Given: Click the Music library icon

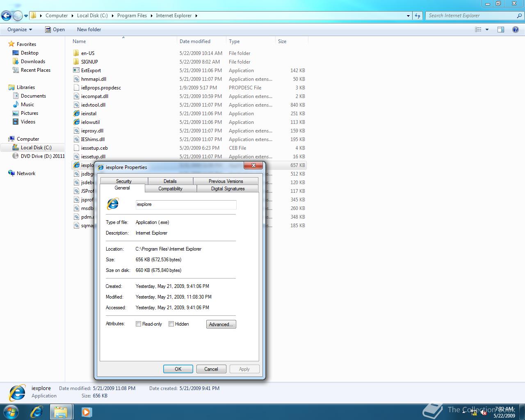Looking at the screenshot, I should tap(16, 105).
